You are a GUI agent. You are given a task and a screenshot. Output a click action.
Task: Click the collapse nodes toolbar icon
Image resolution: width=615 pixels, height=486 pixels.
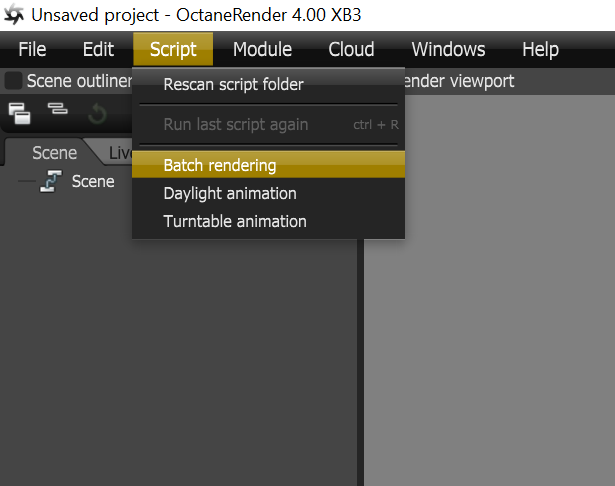(x=57, y=109)
